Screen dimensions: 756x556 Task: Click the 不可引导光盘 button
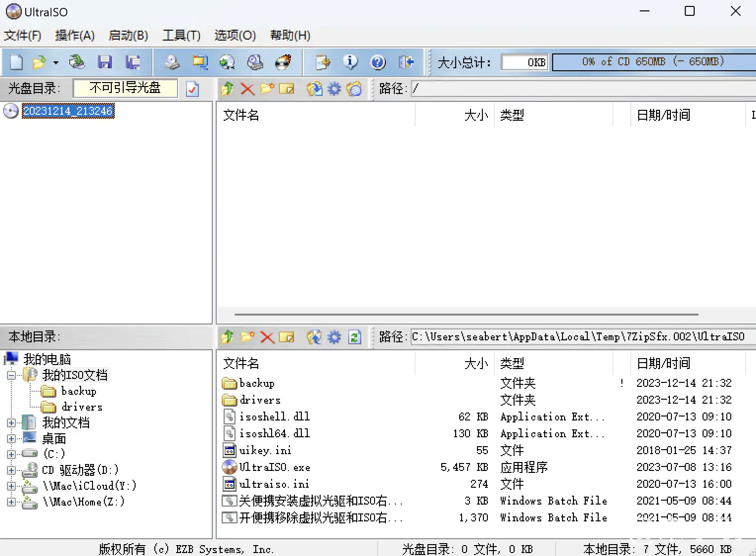tap(125, 88)
